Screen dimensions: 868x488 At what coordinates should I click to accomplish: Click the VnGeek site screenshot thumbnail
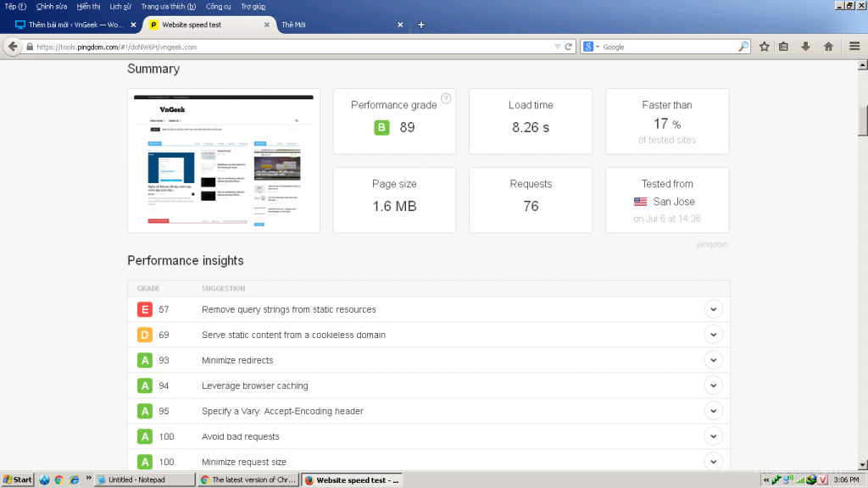tap(224, 160)
